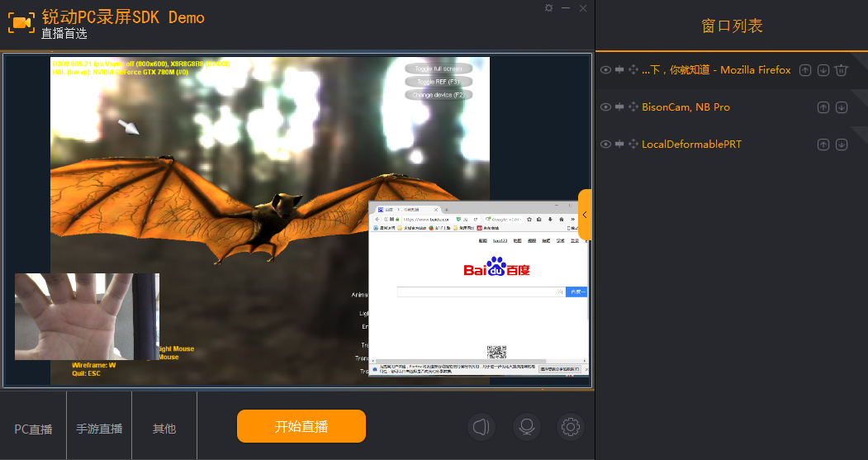Toggle visibility of BisonCam, NB Pro source
The image size is (868, 460).
pos(605,107)
